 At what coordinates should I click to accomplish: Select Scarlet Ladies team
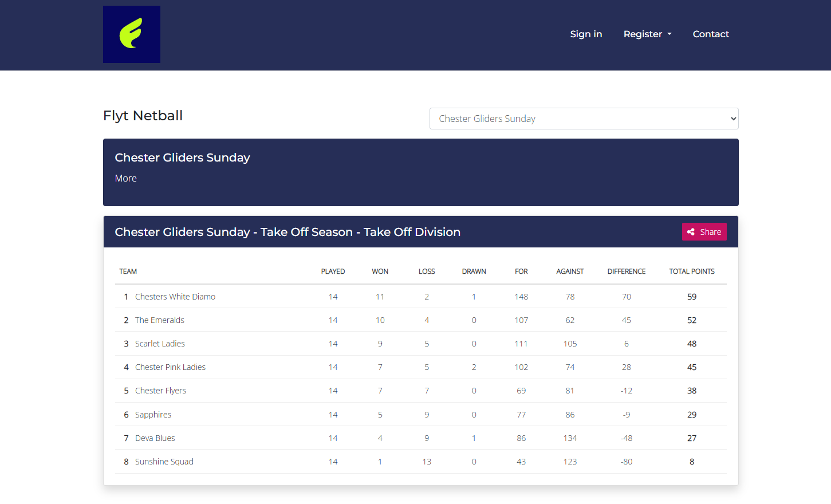click(160, 344)
